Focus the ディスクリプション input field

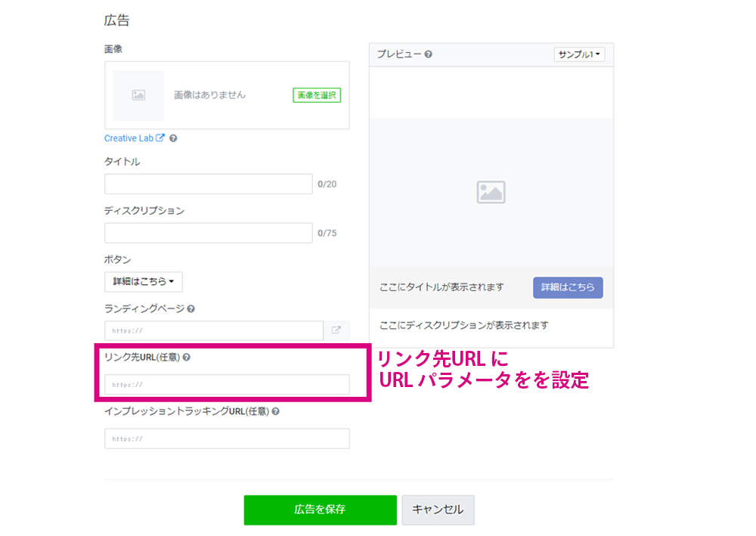tap(209, 234)
